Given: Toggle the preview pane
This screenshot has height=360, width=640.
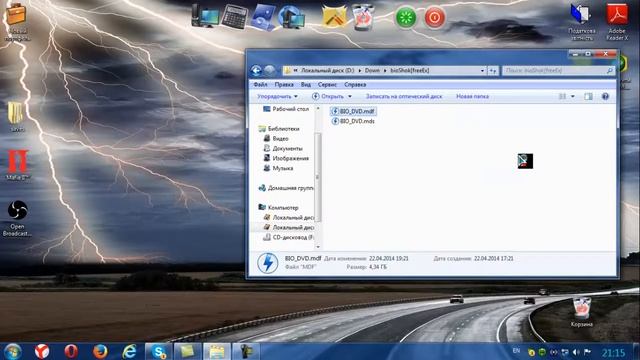Looking at the screenshot, I should (x=588, y=96).
